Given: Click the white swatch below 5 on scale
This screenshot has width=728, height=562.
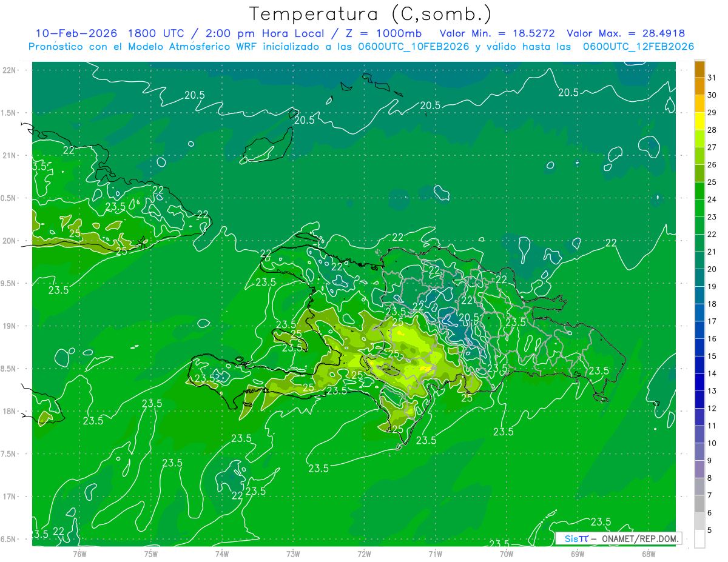Looking at the screenshot, I should pyautogui.click(x=699, y=539).
